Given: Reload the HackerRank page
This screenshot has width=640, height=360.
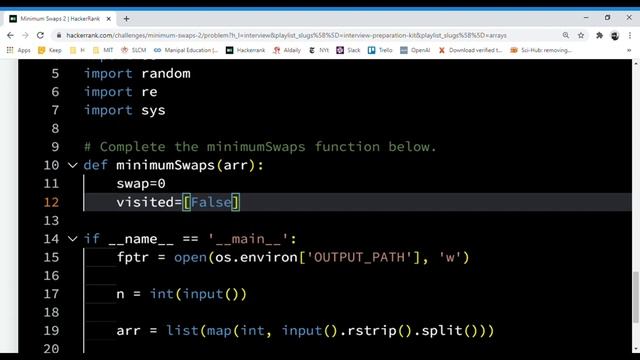Looking at the screenshot, I should coord(40,36).
